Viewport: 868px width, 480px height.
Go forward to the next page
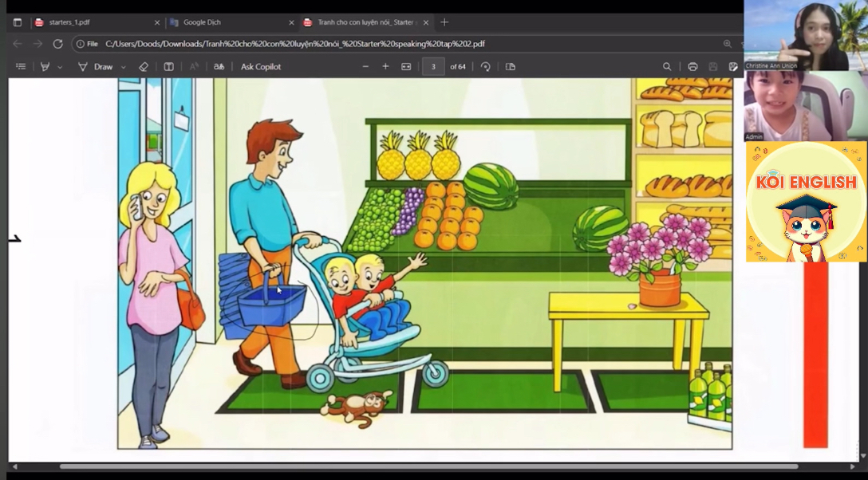(37, 44)
